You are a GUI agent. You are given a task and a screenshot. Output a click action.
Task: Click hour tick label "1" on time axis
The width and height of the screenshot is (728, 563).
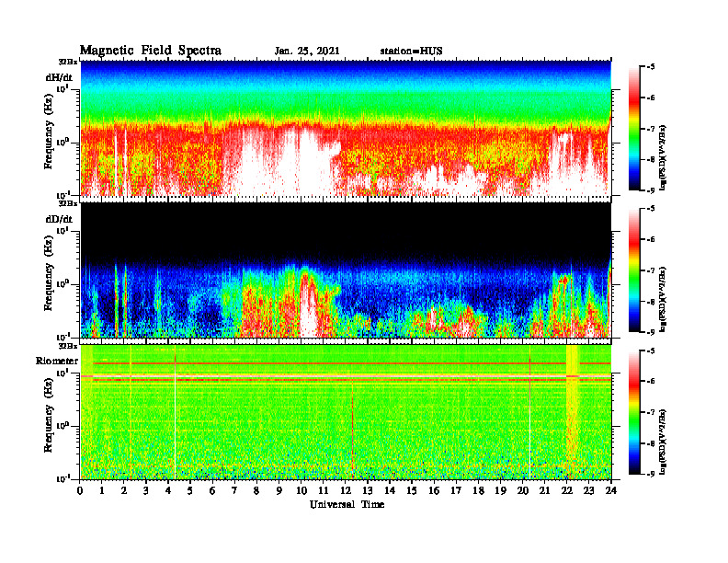[x=102, y=491]
